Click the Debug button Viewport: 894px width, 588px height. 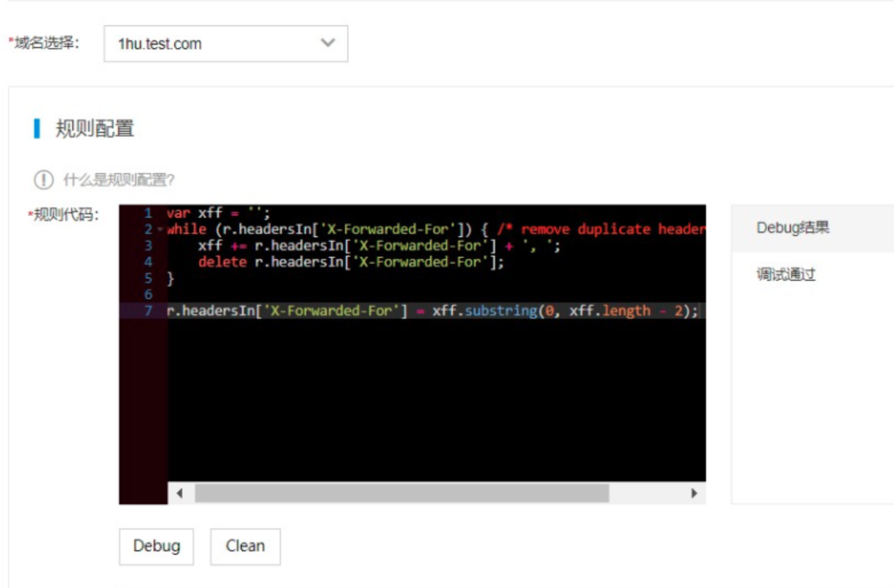point(156,547)
